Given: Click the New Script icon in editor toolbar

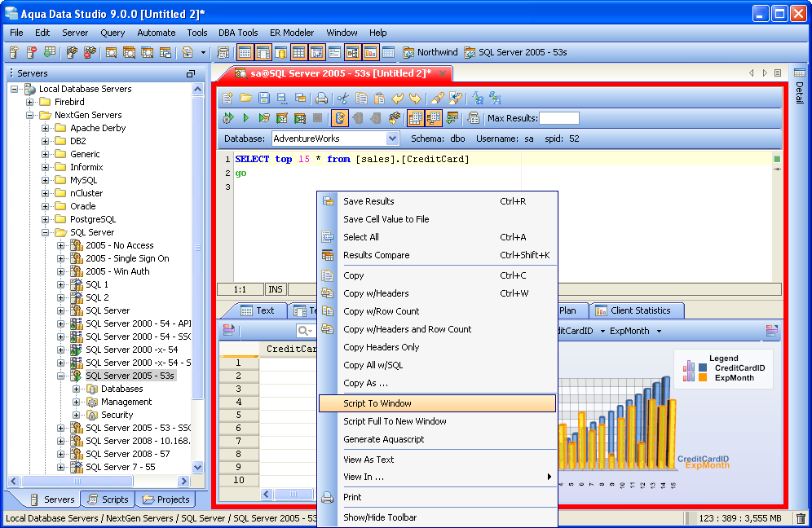Looking at the screenshot, I should pyautogui.click(x=227, y=97).
